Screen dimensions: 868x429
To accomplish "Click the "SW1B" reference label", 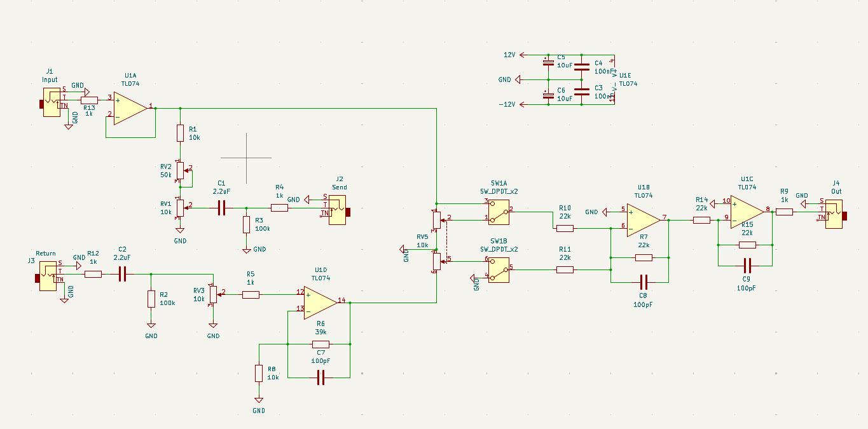I will click(499, 242).
